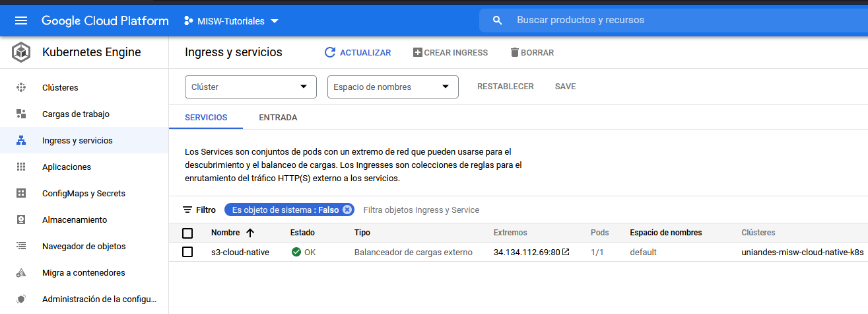Viewport: 868px width, 314px height.
Task: Click the 'Kubernetes Engine' sidebar heading
Action: [92, 52]
